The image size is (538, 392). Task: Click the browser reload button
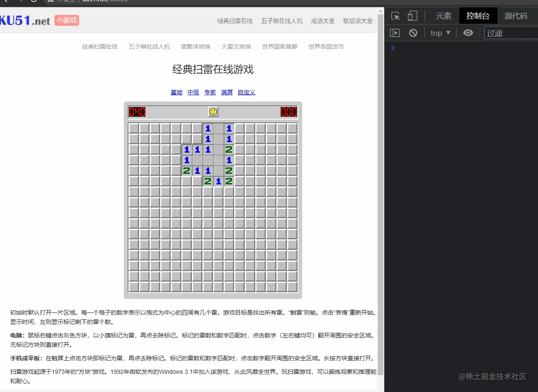point(34,1)
